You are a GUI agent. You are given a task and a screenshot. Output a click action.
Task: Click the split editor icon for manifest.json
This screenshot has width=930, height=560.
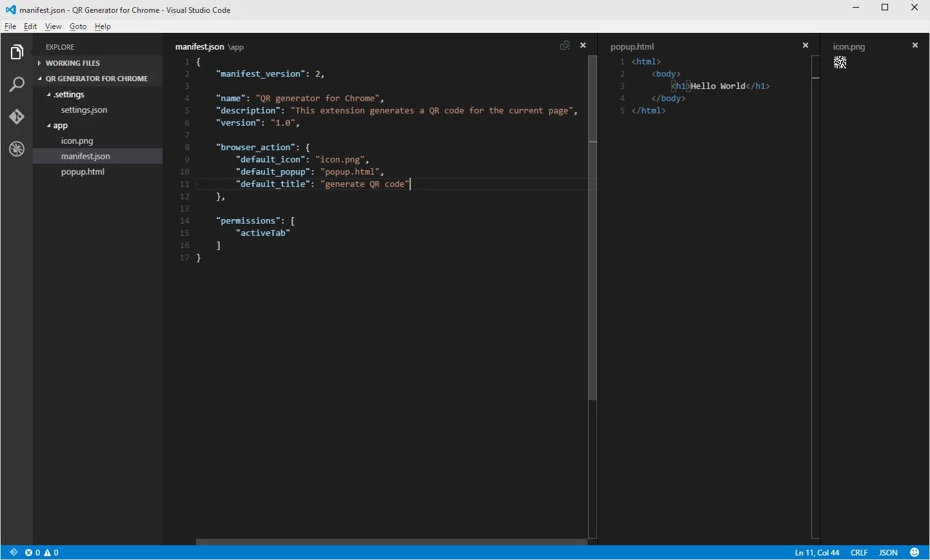coord(565,46)
